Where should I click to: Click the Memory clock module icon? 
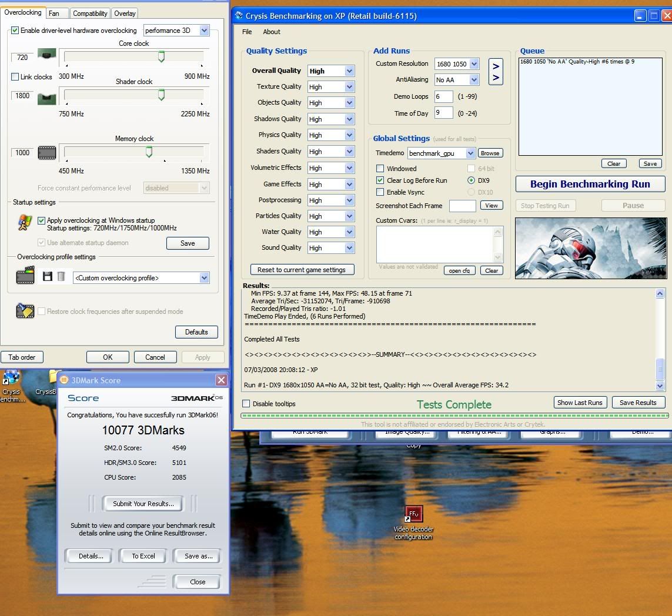coord(46,152)
